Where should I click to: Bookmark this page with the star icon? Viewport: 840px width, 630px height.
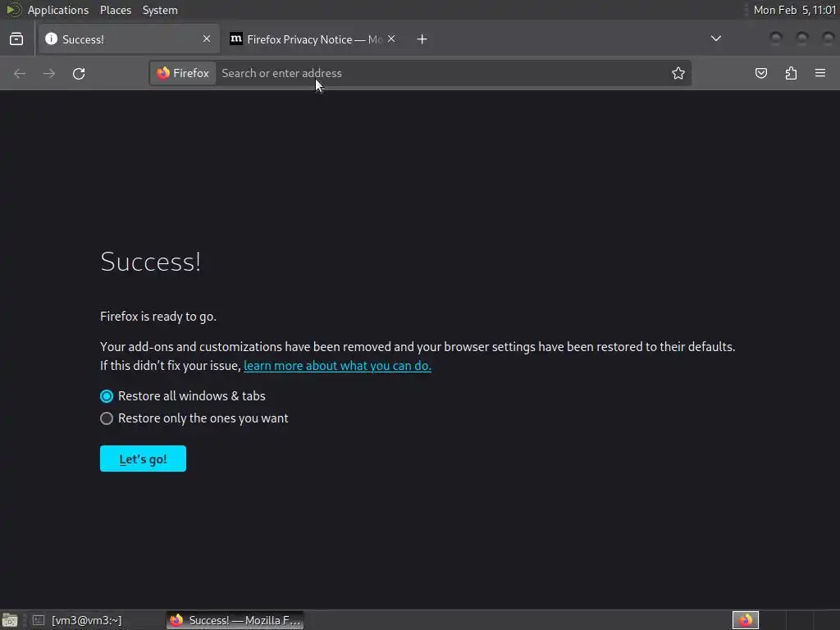678,73
